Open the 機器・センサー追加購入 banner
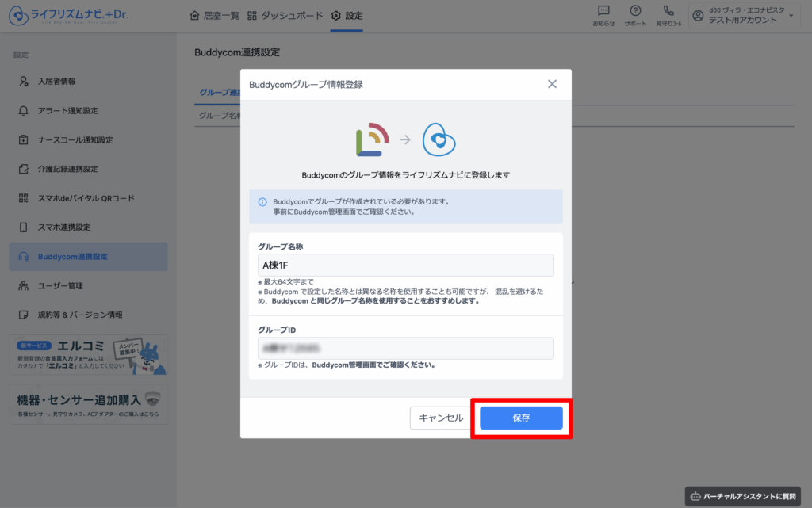This screenshot has width=812, height=508. 88,404
